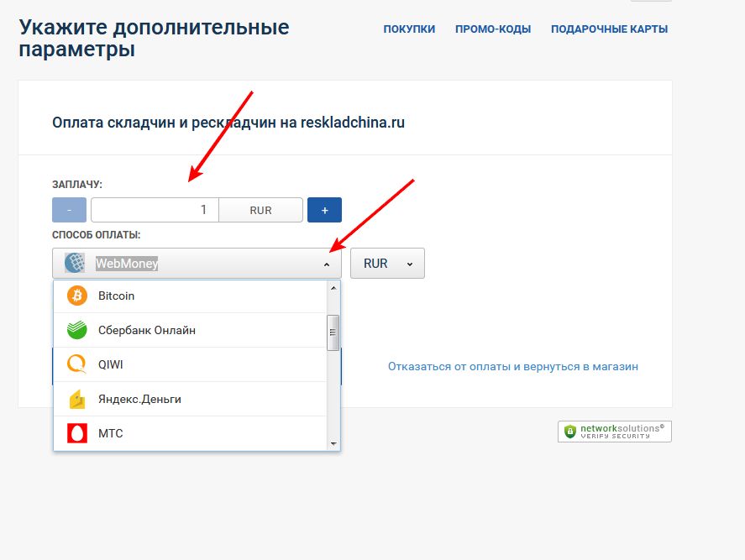Select Сбербанк Онлайн payment option

pyautogui.click(x=147, y=330)
